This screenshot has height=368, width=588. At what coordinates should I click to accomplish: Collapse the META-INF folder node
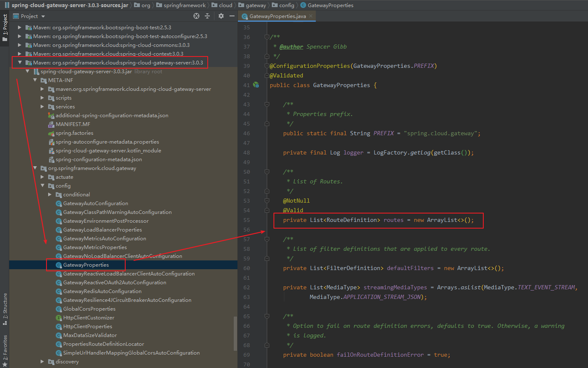tap(35, 80)
